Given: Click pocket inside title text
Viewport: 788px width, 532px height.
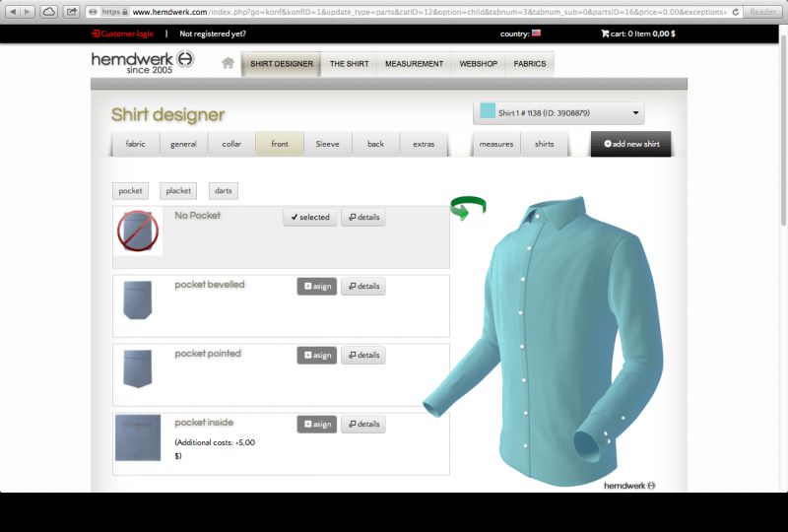Looking at the screenshot, I should click(x=204, y=423).
